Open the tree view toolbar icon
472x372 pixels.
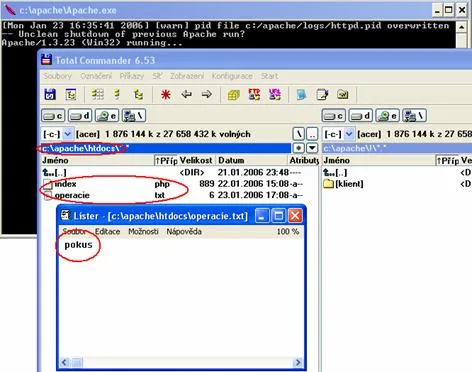[138, 95]
